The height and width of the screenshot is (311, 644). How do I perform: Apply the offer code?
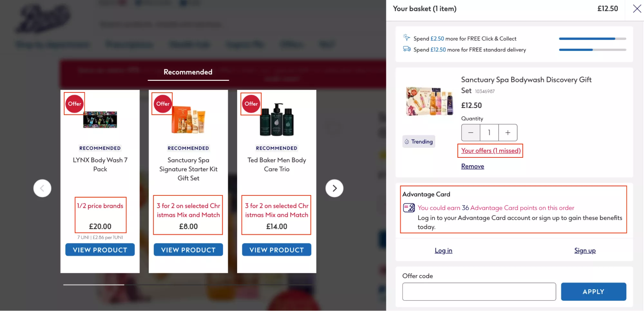pyautogui.click(x=593, y=292)
